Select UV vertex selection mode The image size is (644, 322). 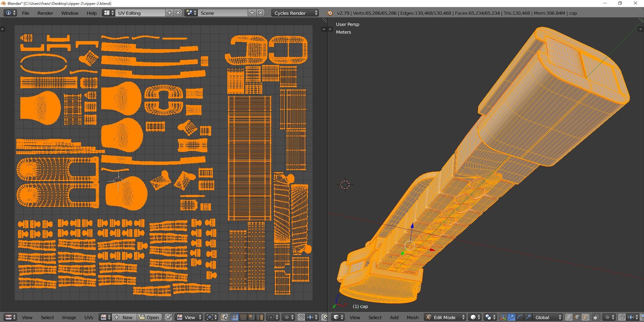tap(235, 317)
